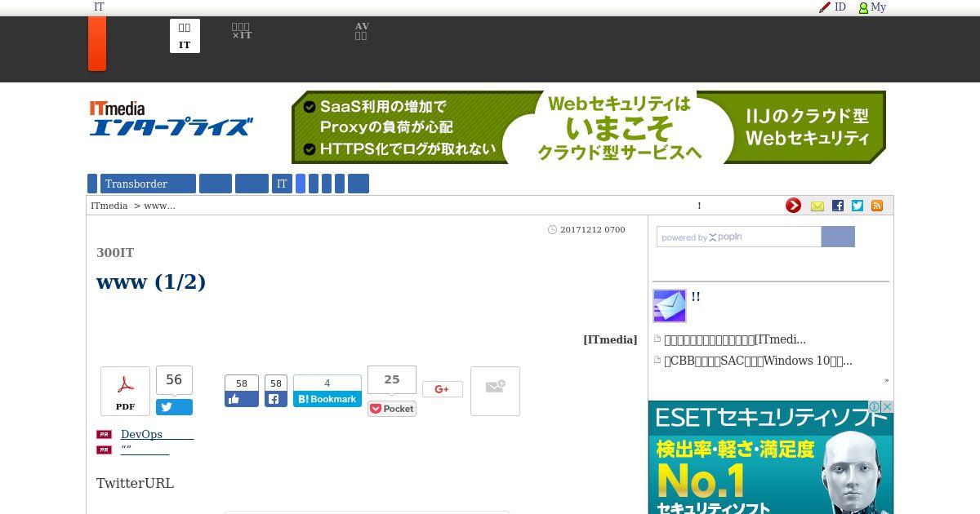Click the Hatena B! Bookmark button
The width and height of the screenshot is (980, 514).
point(327,399)
